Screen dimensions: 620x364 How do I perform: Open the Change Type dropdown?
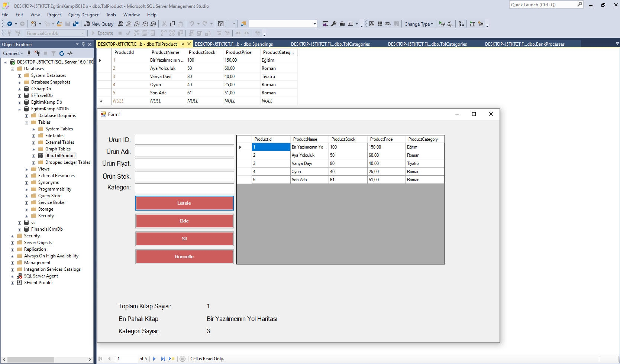[x=419, y=24]
